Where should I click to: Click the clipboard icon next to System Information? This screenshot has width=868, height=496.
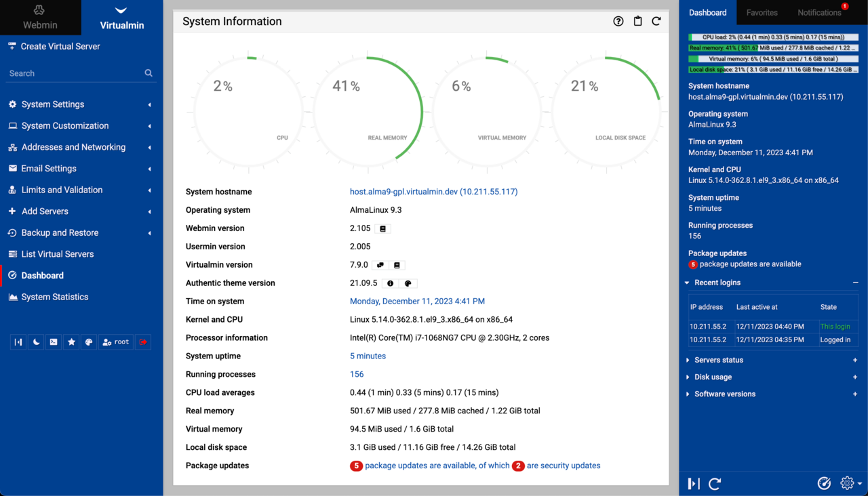click(x=637, y=21)
